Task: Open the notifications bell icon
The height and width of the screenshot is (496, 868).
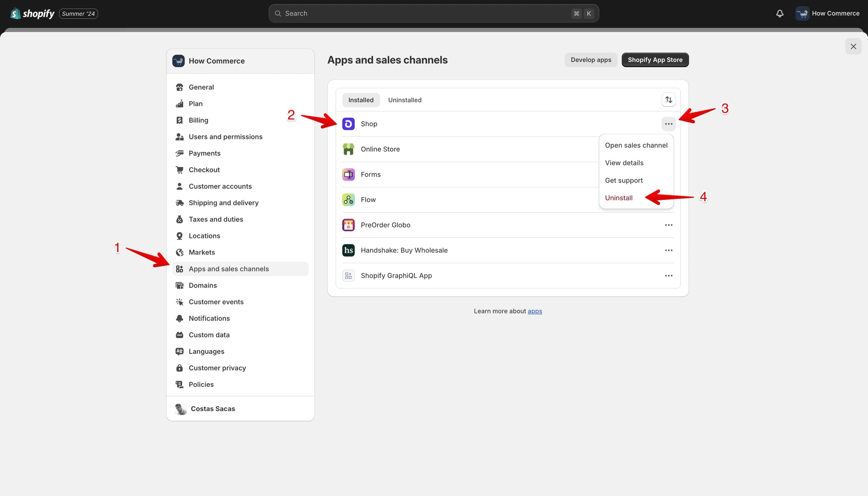Action: point(780,14)
